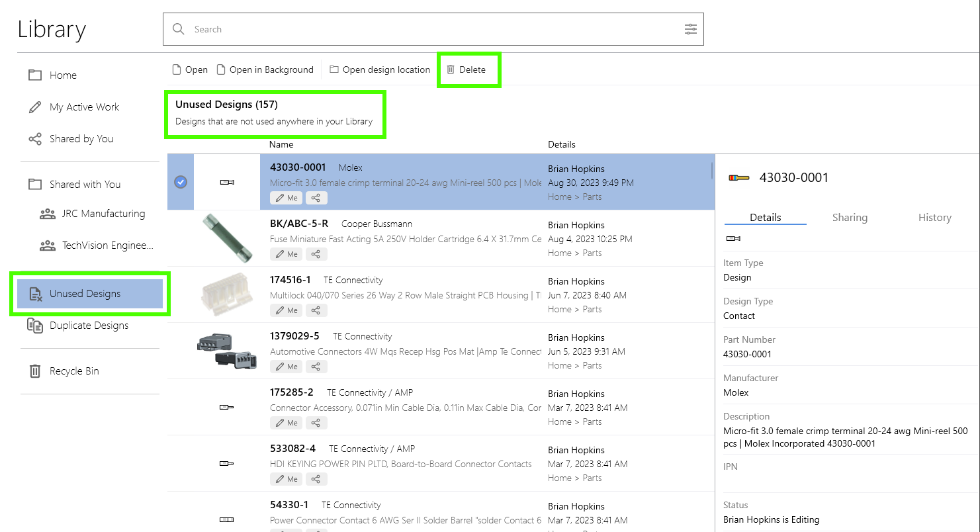Image resolution: width=980 pixels, height=532 pixels.
Task: Open TechVision Engineering shared group
Action: (x=96, y=245)
